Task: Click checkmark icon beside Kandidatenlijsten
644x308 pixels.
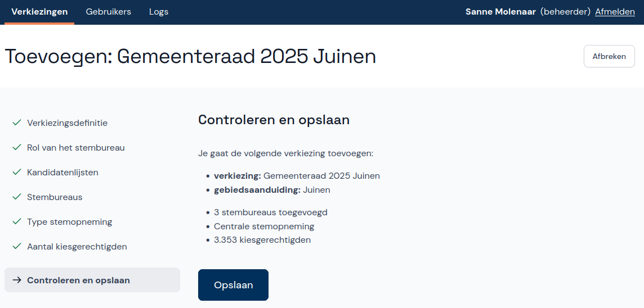Action: 17,172
